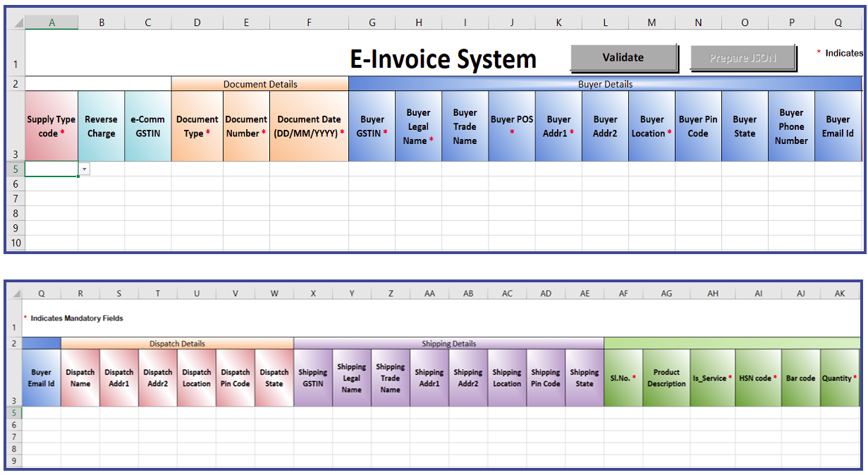Click the Validate button
The height and width of the screenshot is (475, 868).
click(x=623, y=59)
